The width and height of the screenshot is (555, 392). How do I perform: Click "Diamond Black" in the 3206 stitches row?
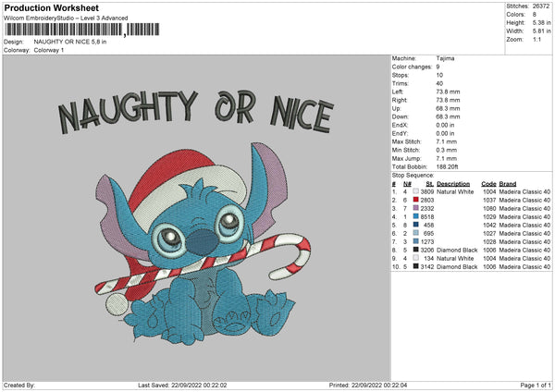[x=457, y=251]
